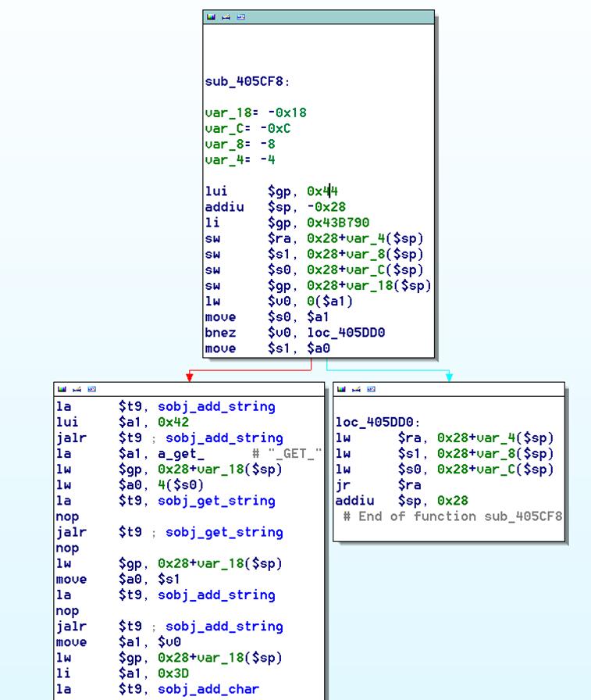Select the lw $v0, 0($a1) instruction
The height and width of the screenshot is (700, 591).
tap(279, 302)
